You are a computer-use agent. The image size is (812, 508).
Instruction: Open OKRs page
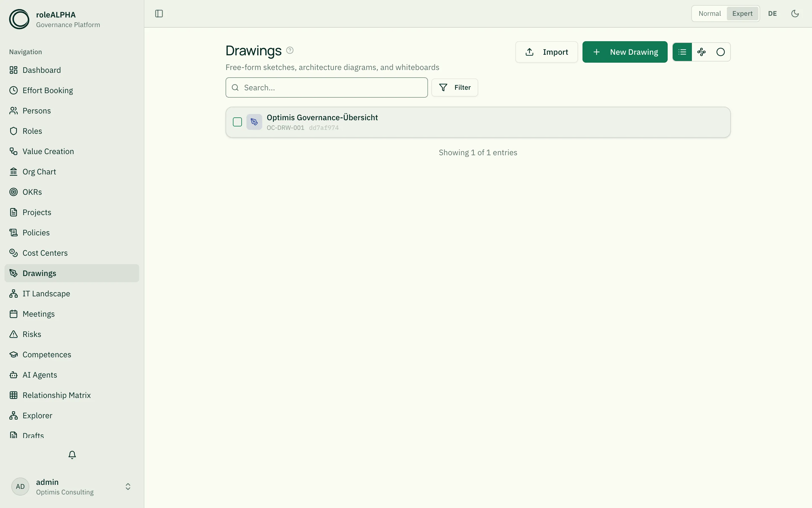tap(72, 192)
